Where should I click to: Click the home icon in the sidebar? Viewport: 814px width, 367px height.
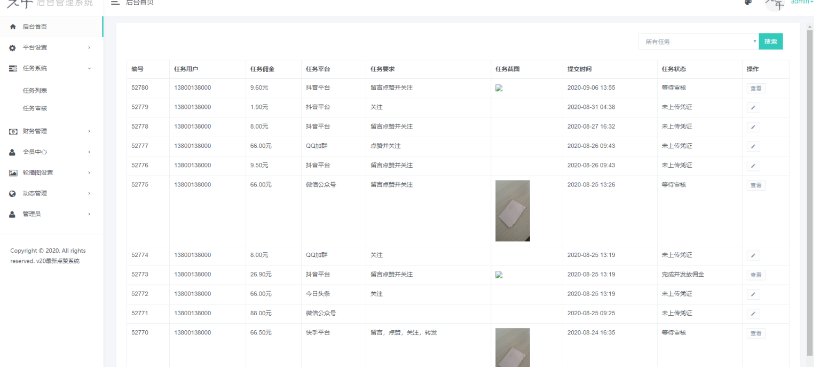[x=13, y=26]
